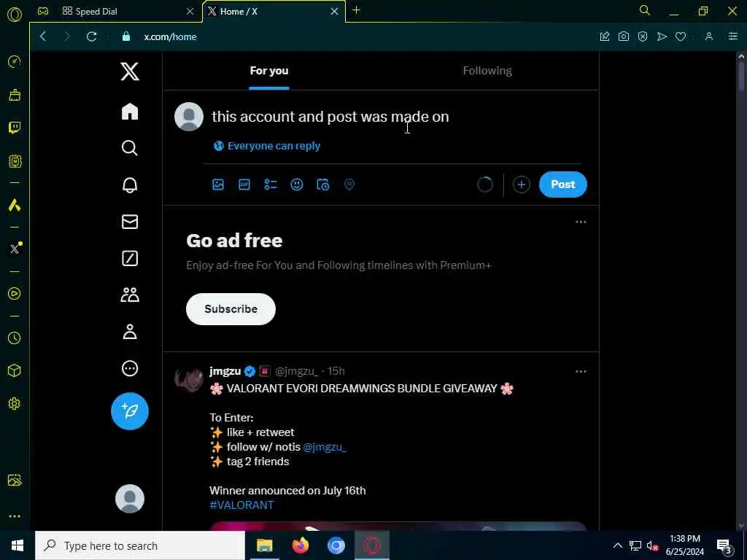
Task: Open Explore search in X sidebar
Action: [130, 148]
